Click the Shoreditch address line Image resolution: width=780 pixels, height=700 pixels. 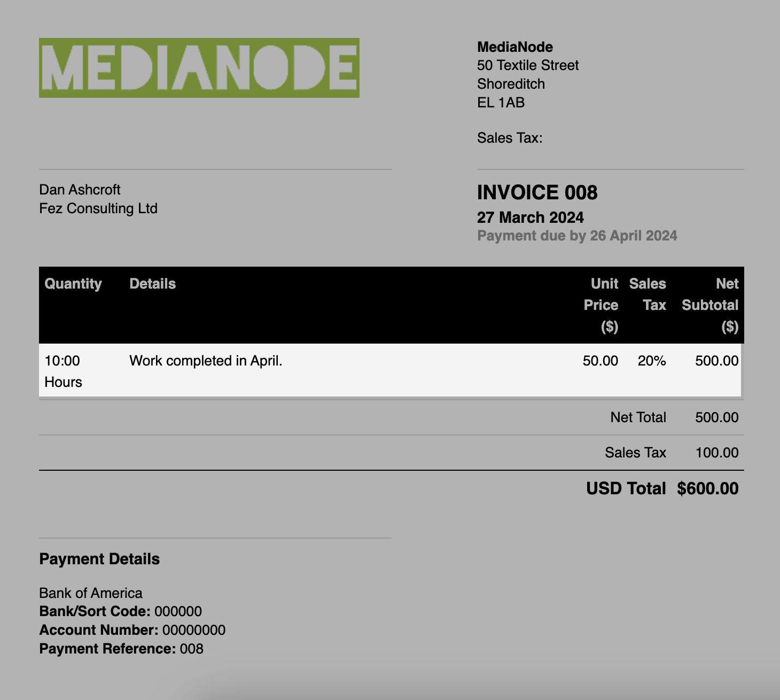pos(511,84)
